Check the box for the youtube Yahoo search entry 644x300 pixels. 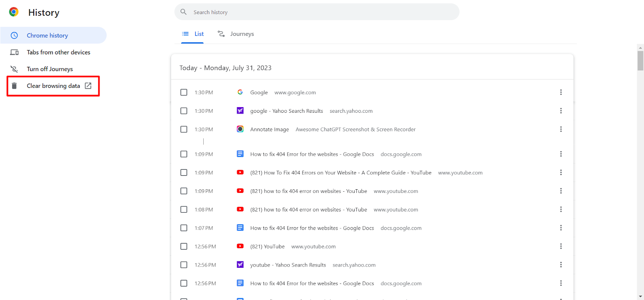pyautogui.click(x=184, y=265)
